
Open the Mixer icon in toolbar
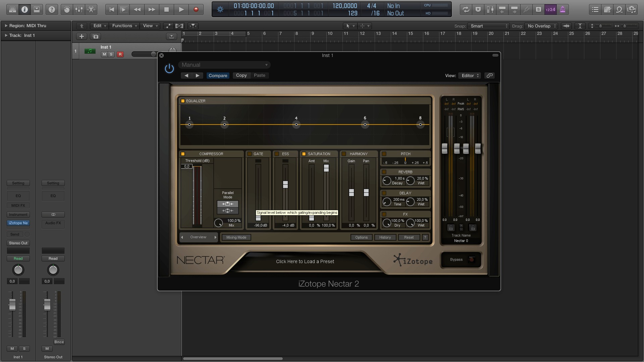tap(79, 10)
